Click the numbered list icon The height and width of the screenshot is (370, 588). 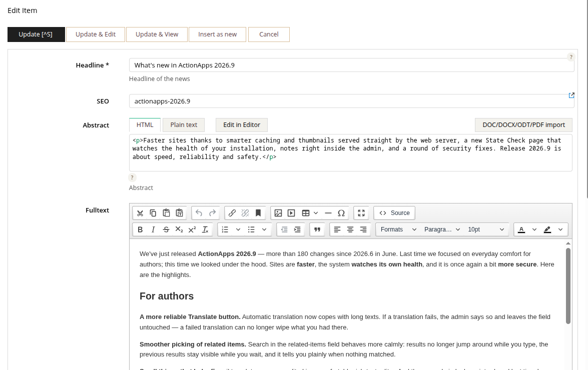pyautogui.click(x=225, y=229)
